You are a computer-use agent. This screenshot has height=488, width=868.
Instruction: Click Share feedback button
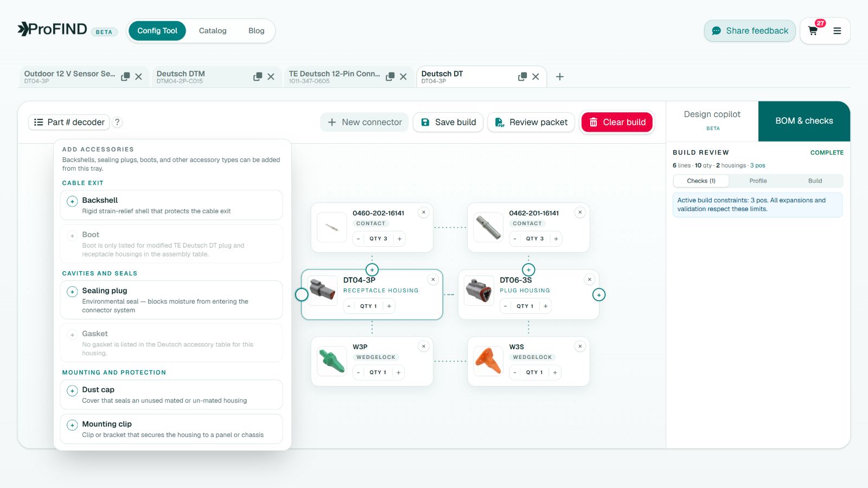click(x=750, y=31)
